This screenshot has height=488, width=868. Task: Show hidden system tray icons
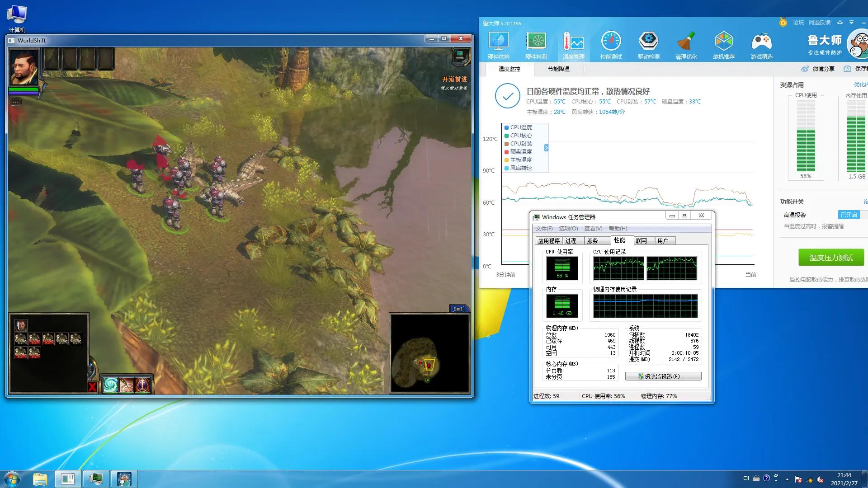[787, 479]
